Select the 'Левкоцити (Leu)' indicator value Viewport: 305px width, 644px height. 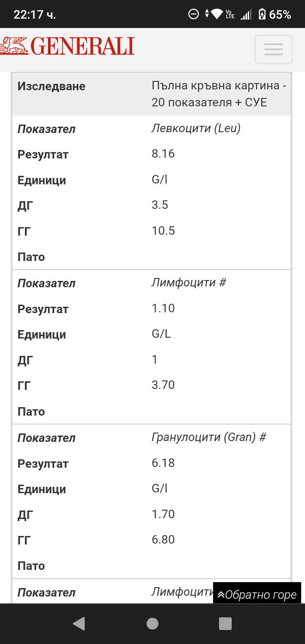[x=196, y=128]
